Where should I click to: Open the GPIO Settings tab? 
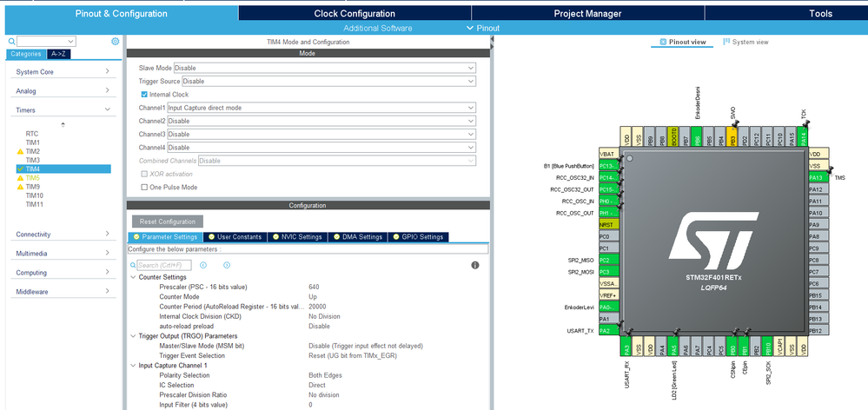tap(419, 237)
